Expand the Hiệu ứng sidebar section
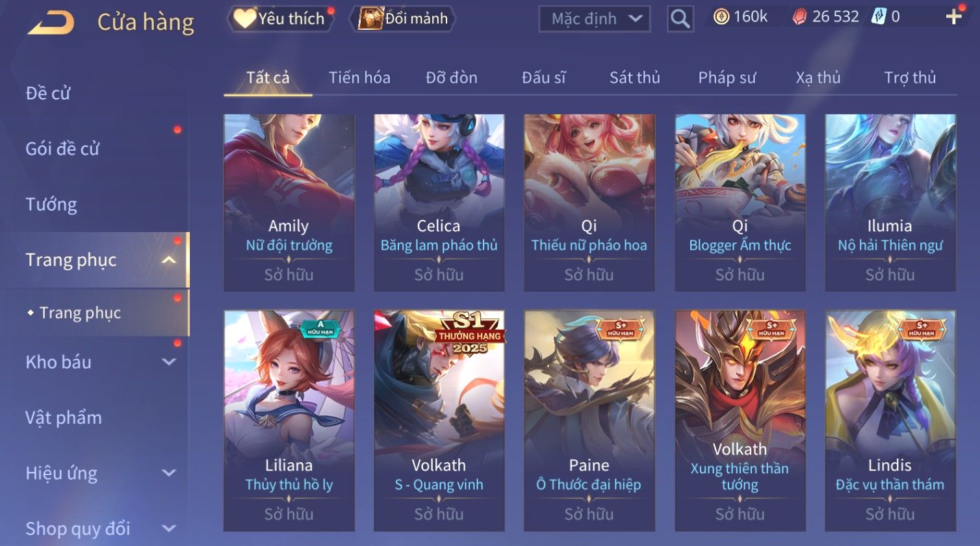The image size is (980, 546). 168,473
